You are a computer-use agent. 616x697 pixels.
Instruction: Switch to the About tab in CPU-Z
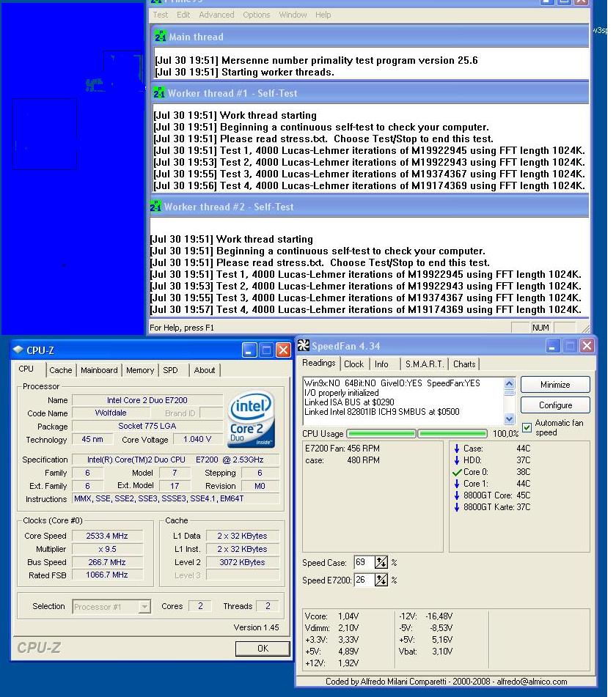tap(204, 370)
